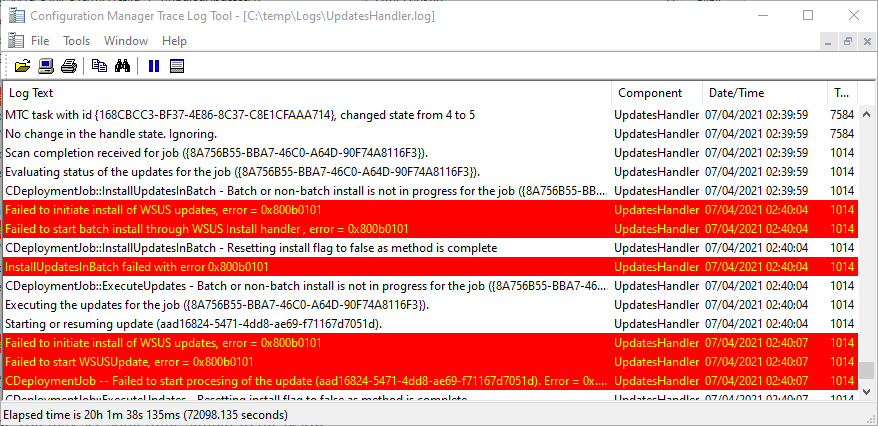
Task: Restore the inner log document window
Action: point(848,41)
